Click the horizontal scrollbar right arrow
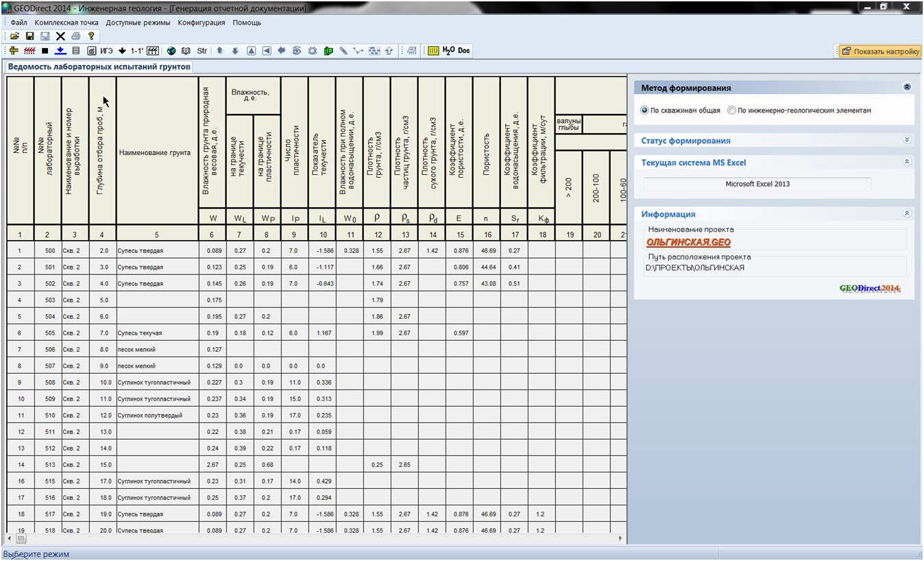The image size is (924, 561). (x=621, y=538)
